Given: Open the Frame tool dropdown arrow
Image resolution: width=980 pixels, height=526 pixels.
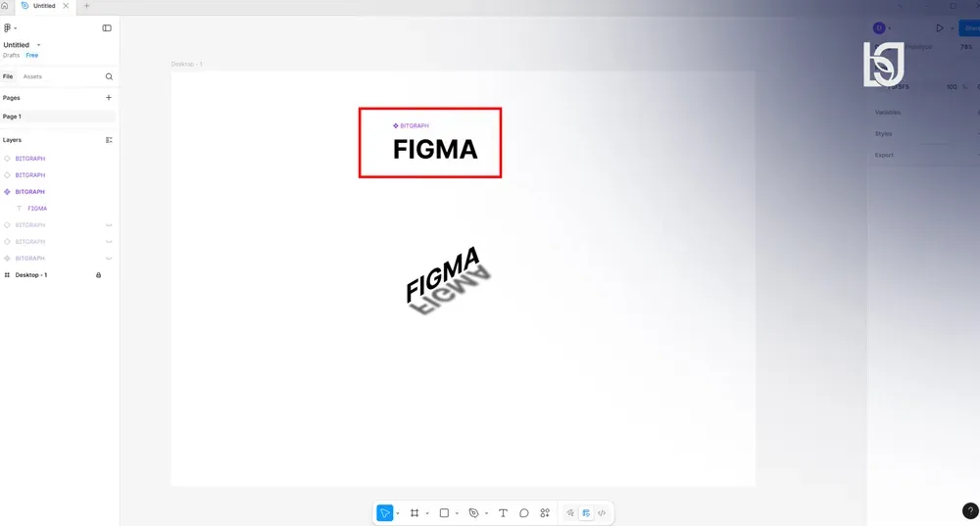Looking at the screenshot, I should (427, 513).
